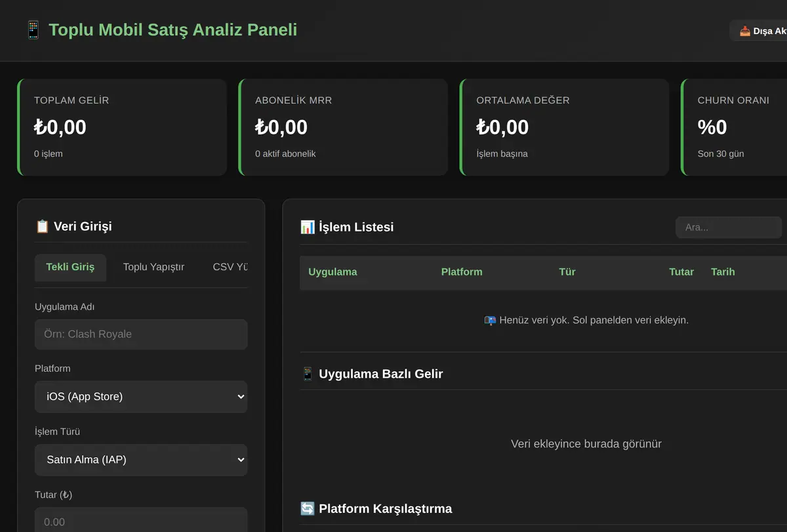Image resolution: width=787 pixels, height=532 pixels.
Task: Click the "Toplu Mobil Satış Analiz Paneli" title
Action: point(173,30)
